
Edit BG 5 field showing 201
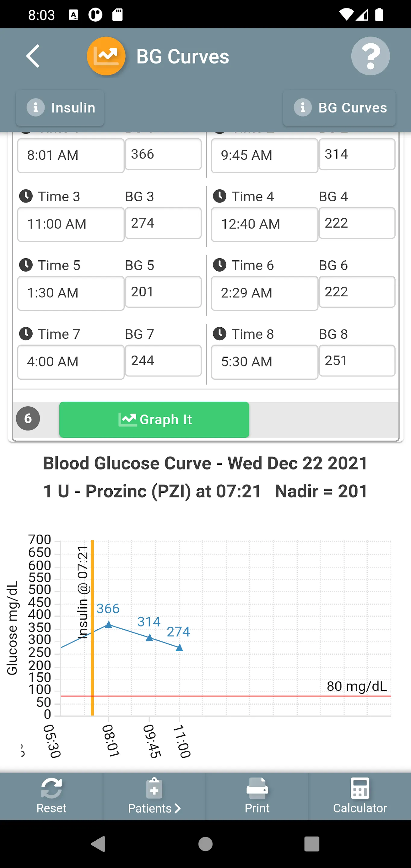pos(163,292)
